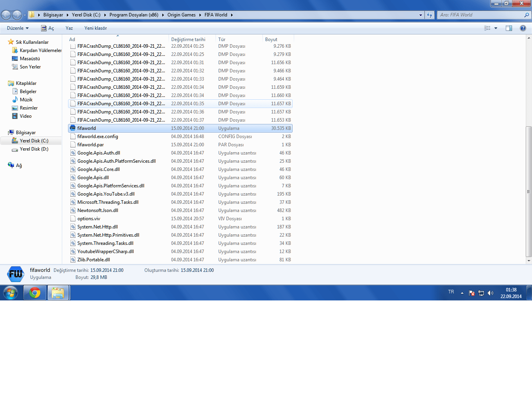Image resolution: width=532 pixels, height=399 pixels.
Task: Click the TR language indicator in taskbar
Action: tap(451, 292)
